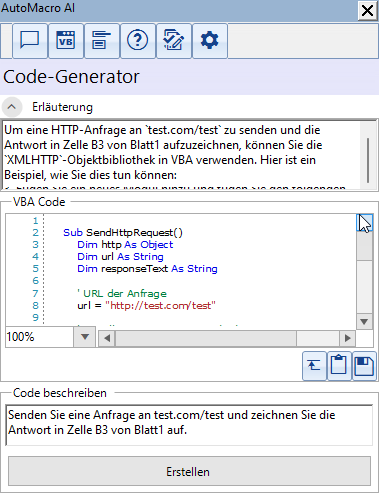Screen dimensions: 379x494
Task: Collapse the Erläuterung section
Action: (x=12, y=107)
